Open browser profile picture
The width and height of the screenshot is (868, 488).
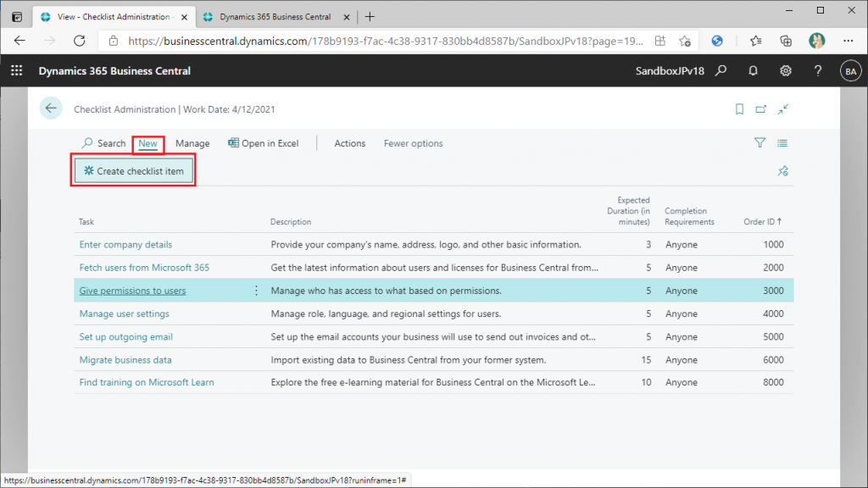[x=816, y=41]
